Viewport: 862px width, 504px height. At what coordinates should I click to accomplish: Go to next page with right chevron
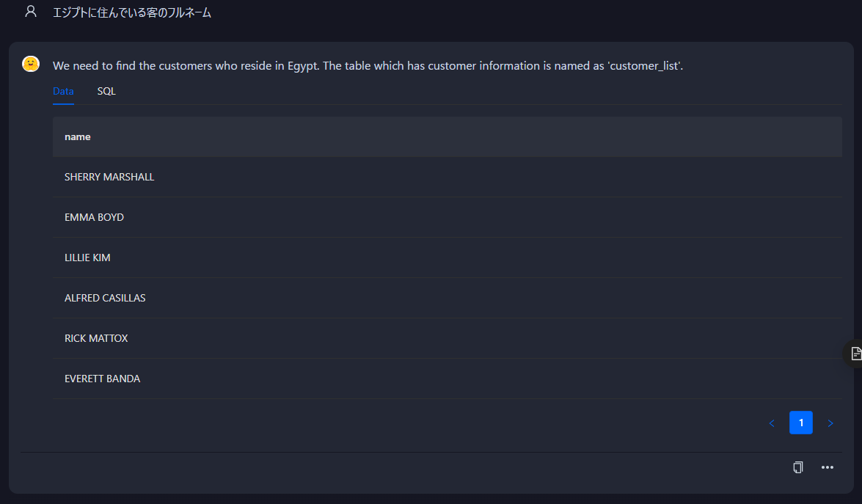click(830, 423)
